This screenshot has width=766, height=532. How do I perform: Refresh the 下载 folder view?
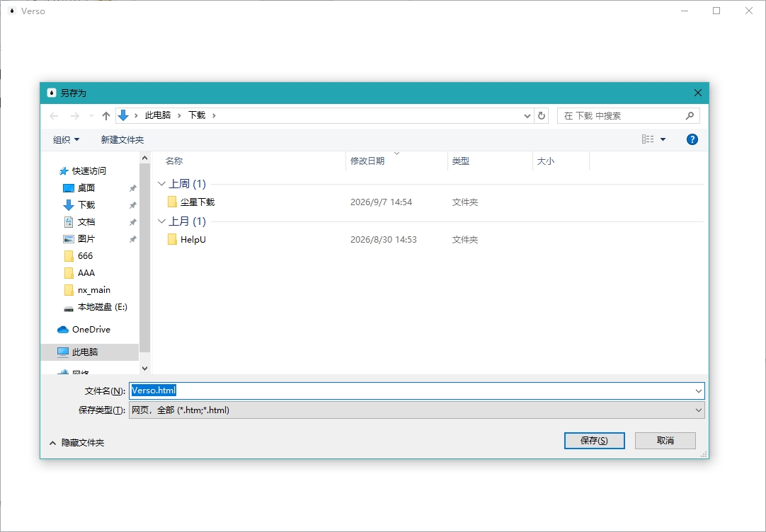tap(542, 116)
